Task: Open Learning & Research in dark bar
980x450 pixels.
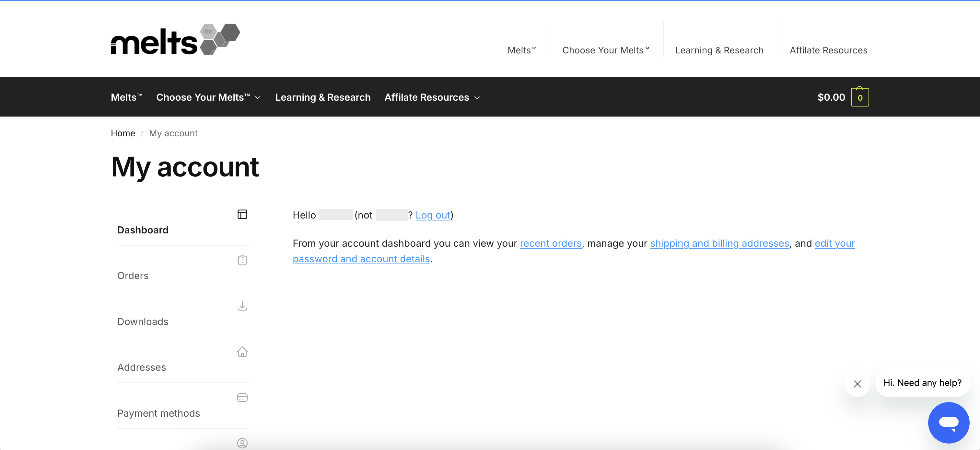Action: tap(322, 97)
